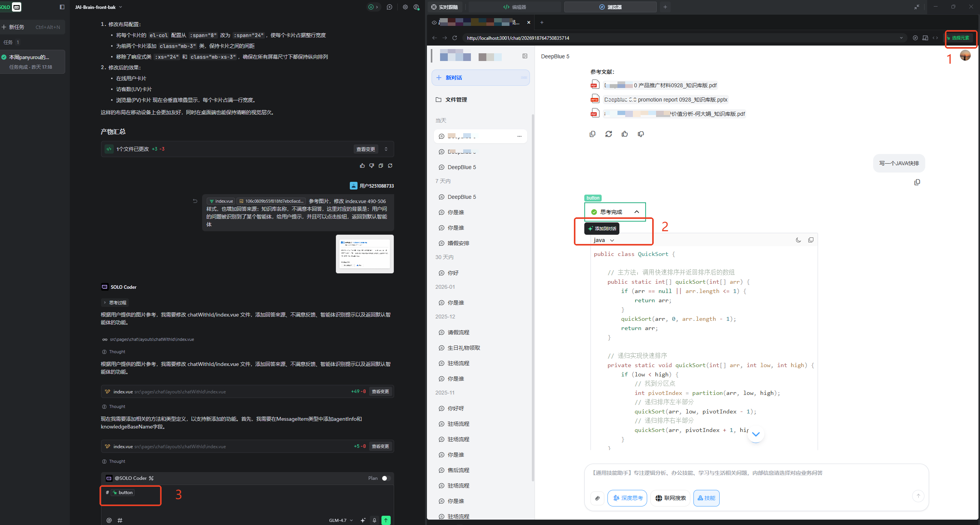This screenshot has height=525, width=980.
Task: Toggle dark theme on code block
Action: [x=798, y=240]
